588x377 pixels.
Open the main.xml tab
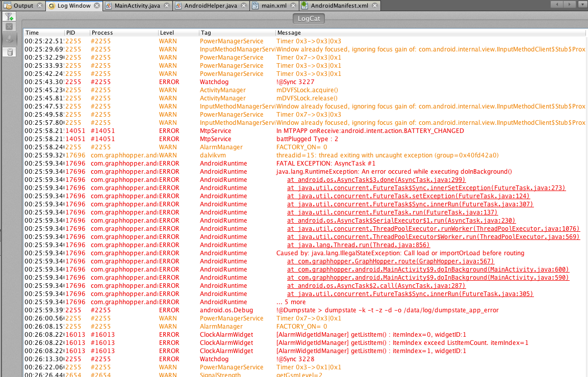(x=274, y=6)
